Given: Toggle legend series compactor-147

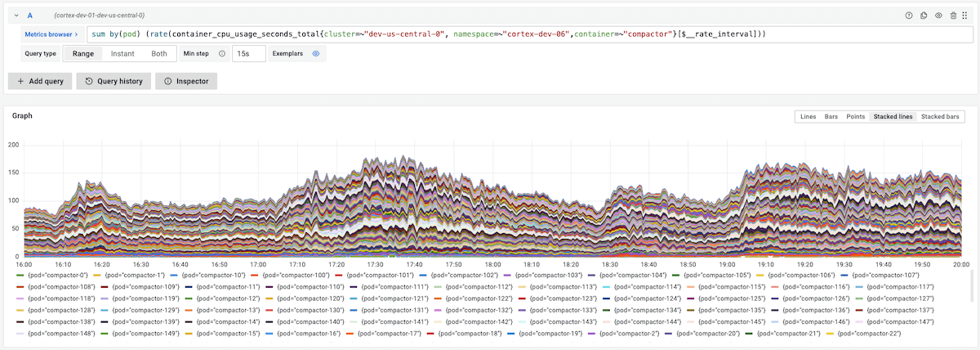Looking at the screenshot, I should pos(901,322).
